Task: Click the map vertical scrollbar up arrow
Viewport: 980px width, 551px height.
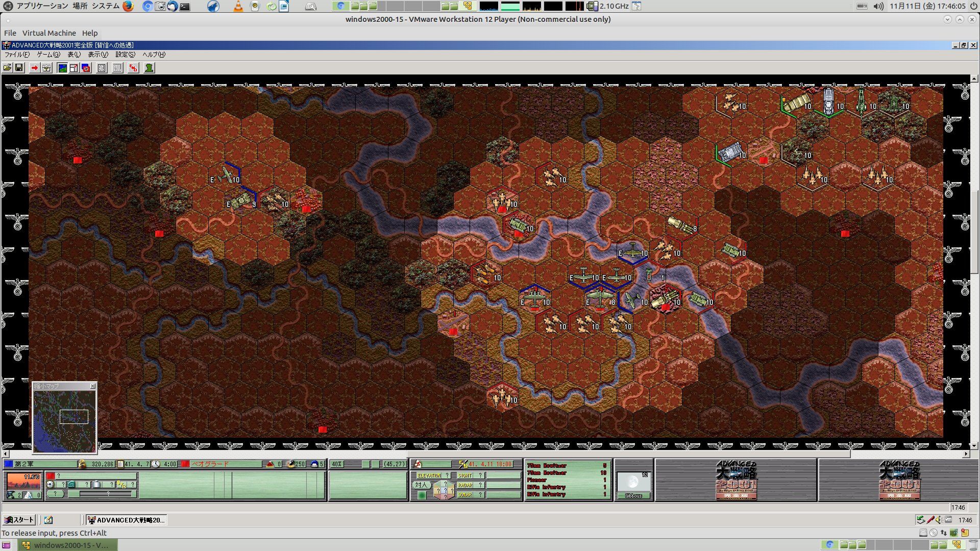Action: 974,79
